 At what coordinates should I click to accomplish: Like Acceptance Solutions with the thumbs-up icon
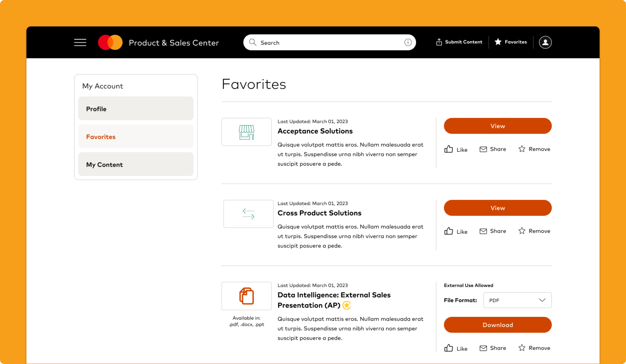tap(448, 149)
